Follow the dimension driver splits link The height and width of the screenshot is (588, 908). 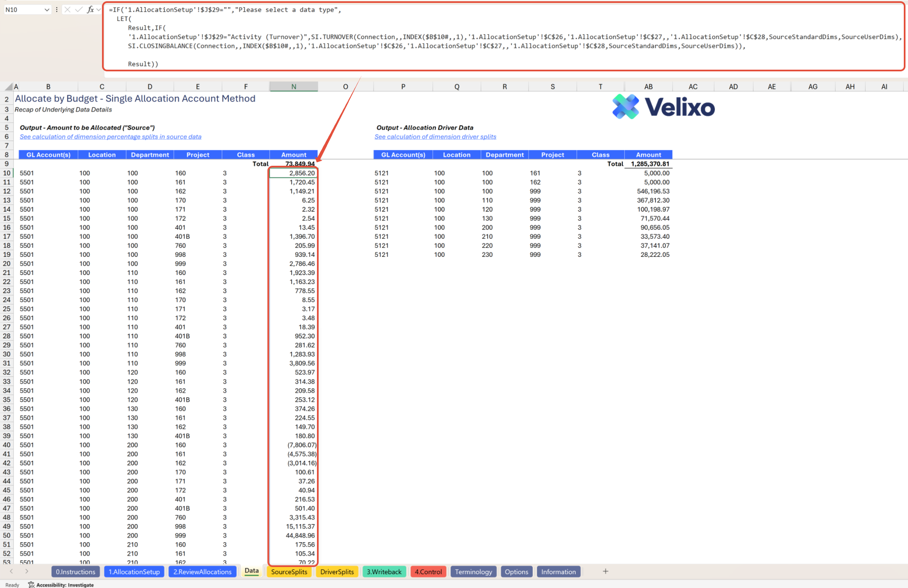[x=435, y=137]
